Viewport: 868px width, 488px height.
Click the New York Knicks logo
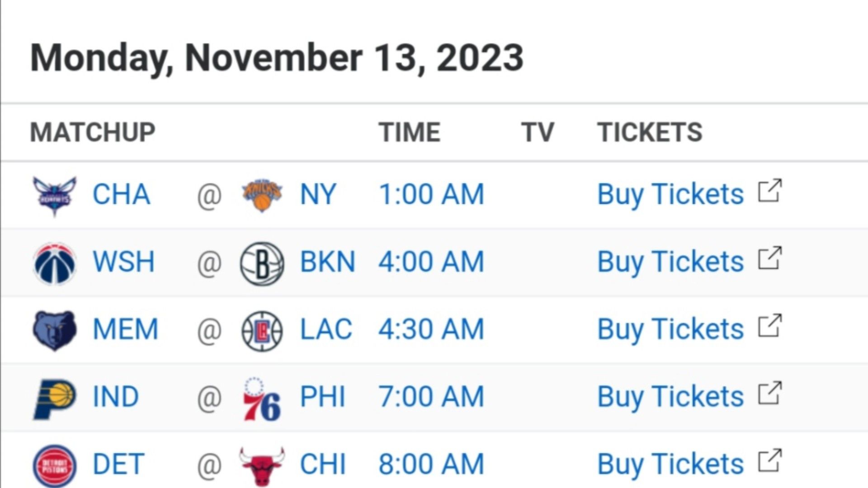click(x=262, y=195)
